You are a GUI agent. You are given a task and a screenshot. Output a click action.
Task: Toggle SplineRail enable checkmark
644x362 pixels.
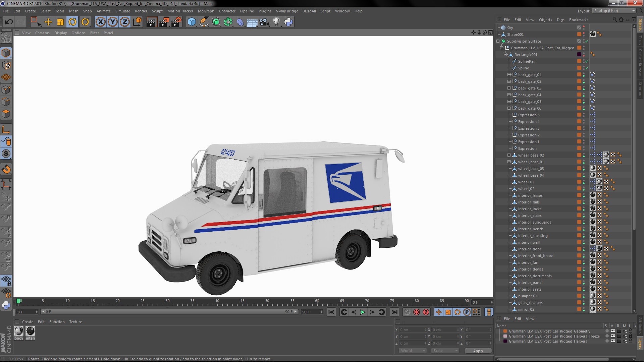[x=587, y=61]
